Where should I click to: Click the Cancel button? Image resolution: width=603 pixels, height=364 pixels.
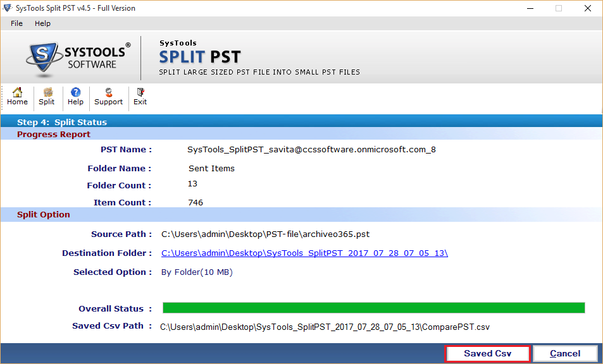click(564, 353)
